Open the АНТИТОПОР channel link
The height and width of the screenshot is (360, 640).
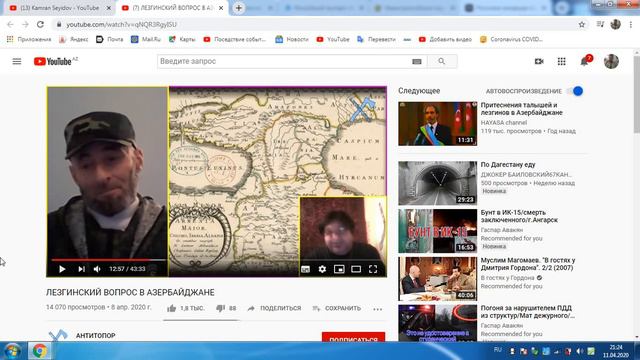coord(96,336)
